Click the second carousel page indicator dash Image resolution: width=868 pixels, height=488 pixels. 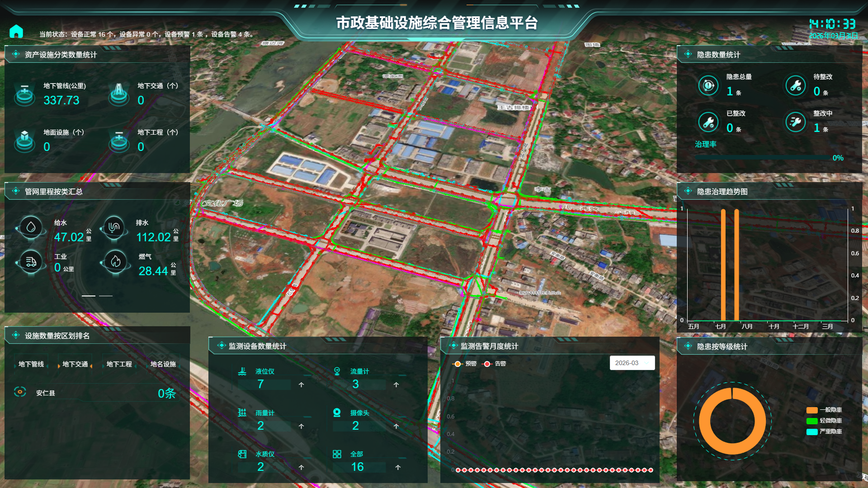tap(106, 296)
